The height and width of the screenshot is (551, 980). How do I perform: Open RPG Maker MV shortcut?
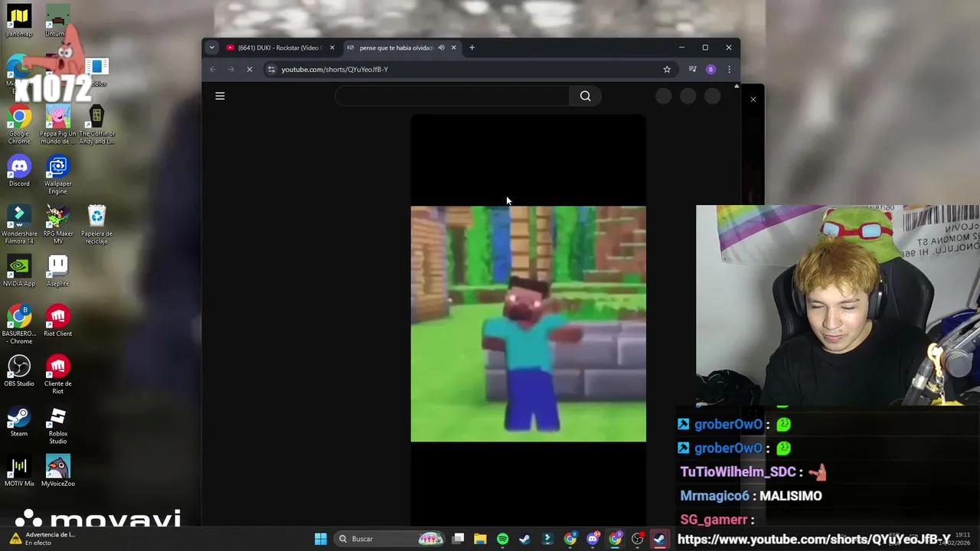[x=57, y=225]
